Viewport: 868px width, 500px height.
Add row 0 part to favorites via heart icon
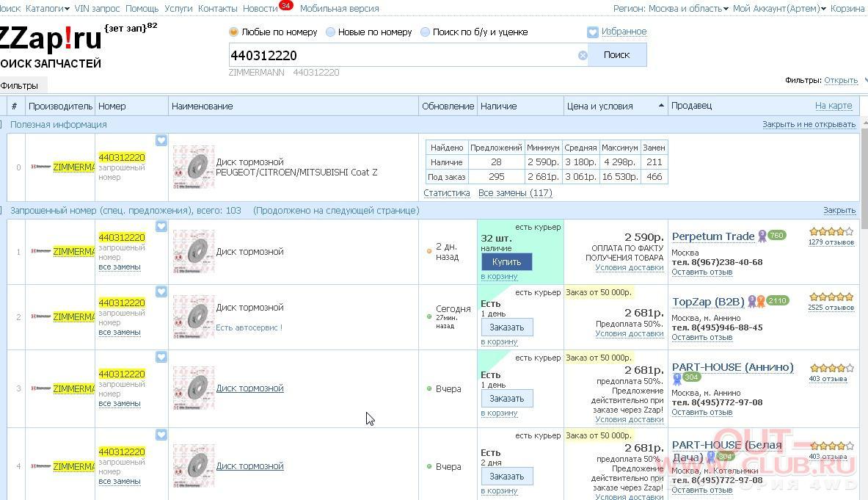point(161,141)
